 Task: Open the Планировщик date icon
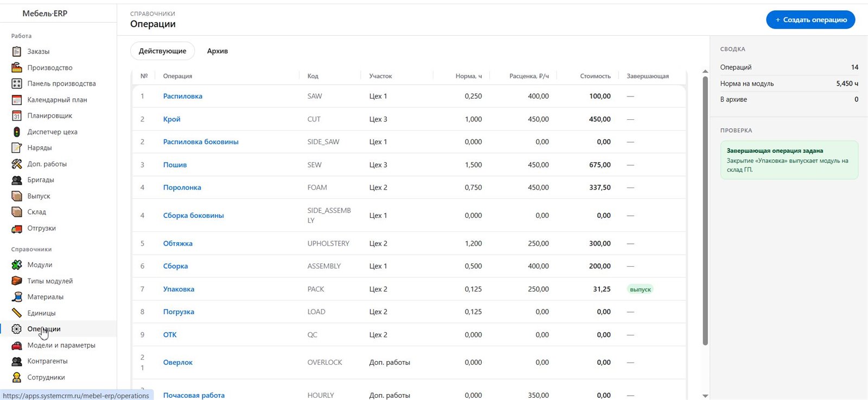17,115
